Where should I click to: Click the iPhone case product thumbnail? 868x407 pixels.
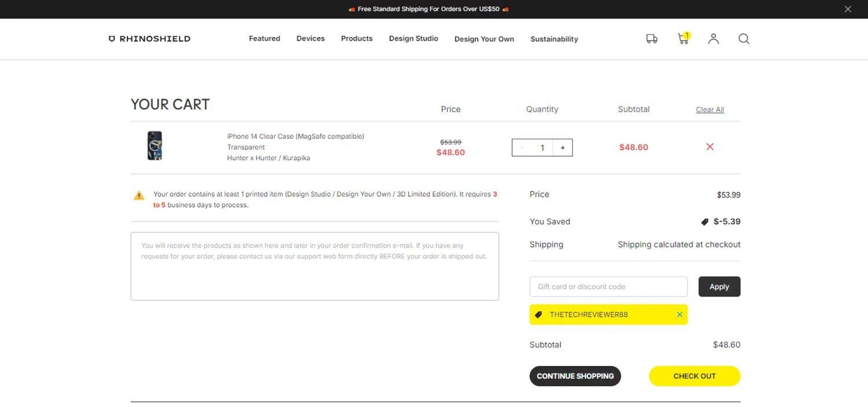[x=155, y=146]
